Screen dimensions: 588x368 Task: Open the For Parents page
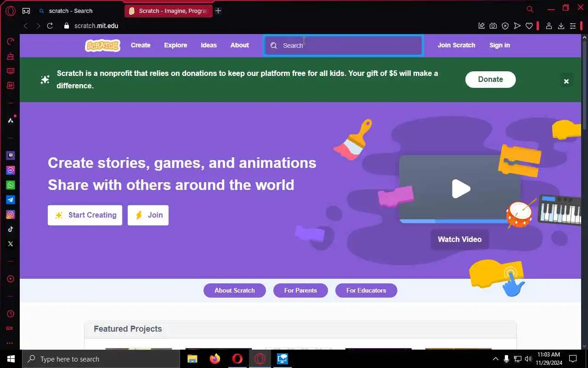coord(300,290)
